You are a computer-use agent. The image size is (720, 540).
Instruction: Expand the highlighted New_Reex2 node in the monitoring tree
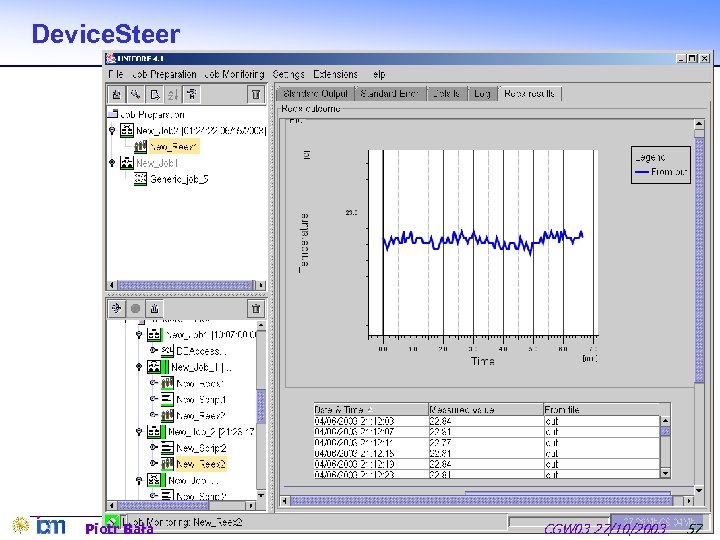pos(154,463)
